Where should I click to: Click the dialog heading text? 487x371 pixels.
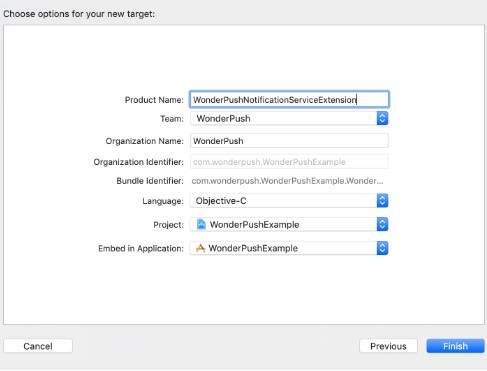tap(79, 14)
